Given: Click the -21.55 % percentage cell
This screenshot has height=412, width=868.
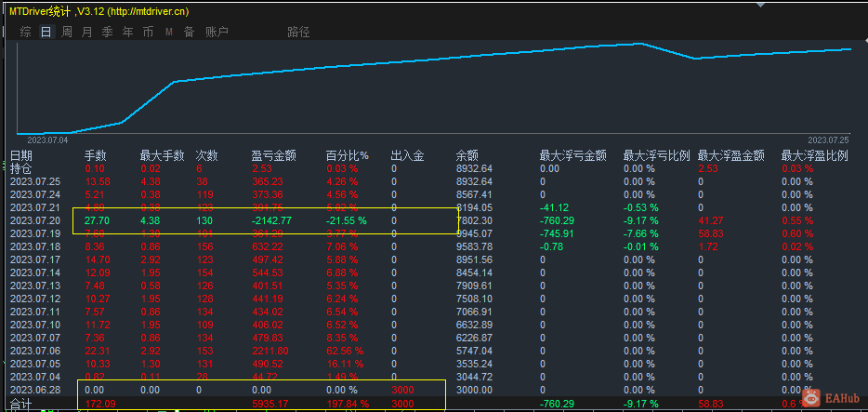Looking at the screenshot, I should (346, 220).
